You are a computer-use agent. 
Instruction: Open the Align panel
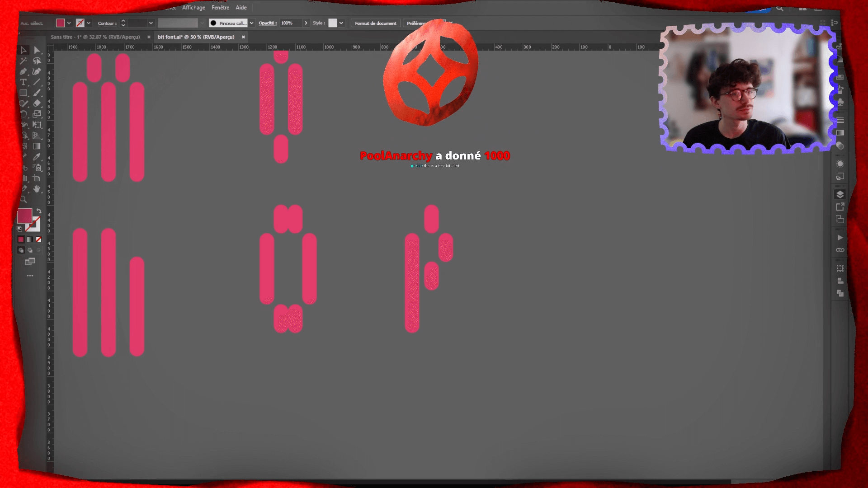click(x=840, y=281)
